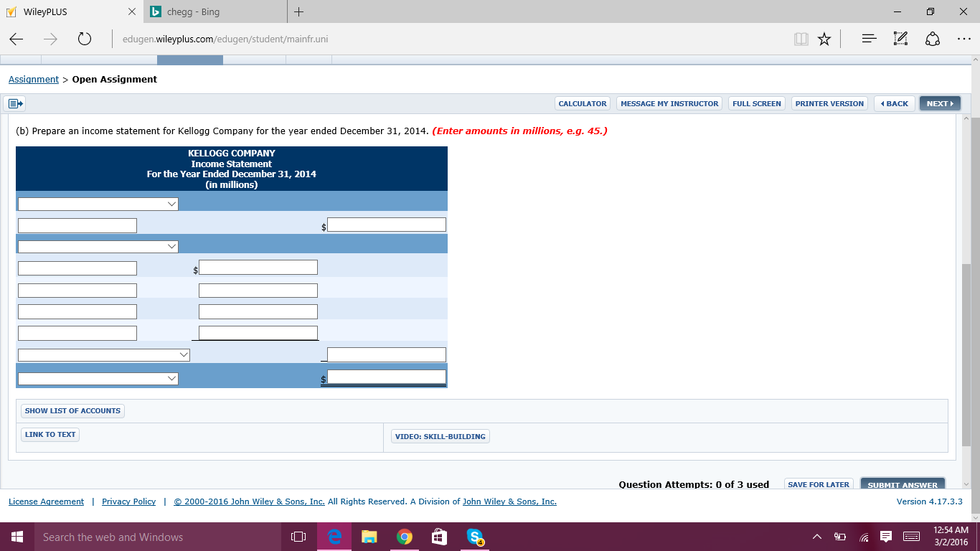Go to the NEXT question
The image size is (980, 551).
pyautogui.click(x=940, y=104)
